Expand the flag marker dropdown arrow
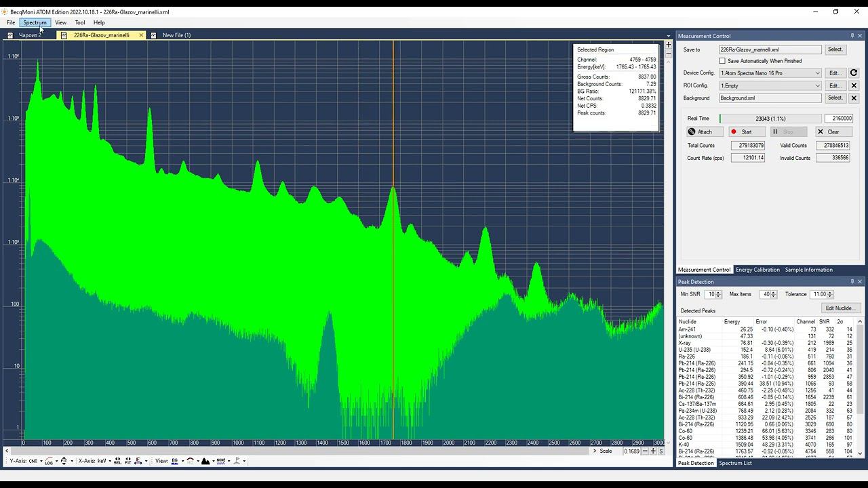This screenshot has width=868, height=488. click(244, 461)
